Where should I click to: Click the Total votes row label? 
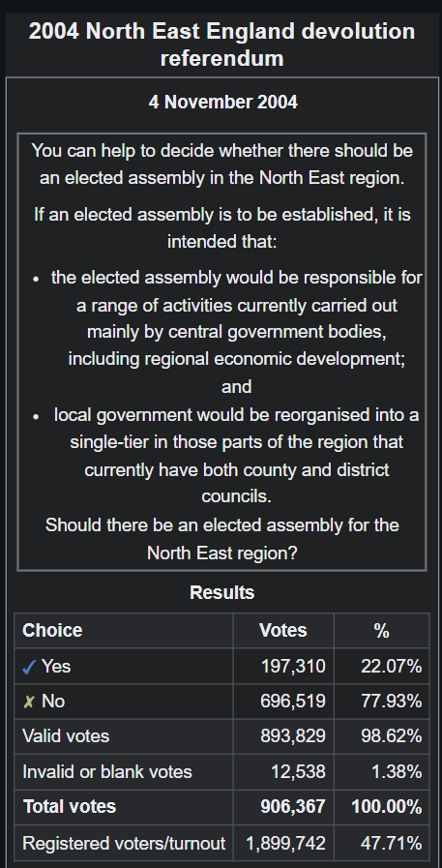69,807
